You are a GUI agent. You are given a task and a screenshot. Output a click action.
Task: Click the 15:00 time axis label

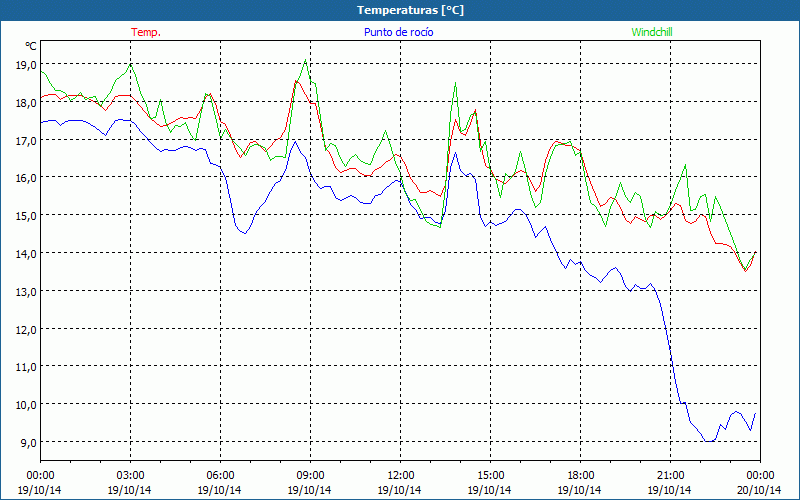[490, 476]
